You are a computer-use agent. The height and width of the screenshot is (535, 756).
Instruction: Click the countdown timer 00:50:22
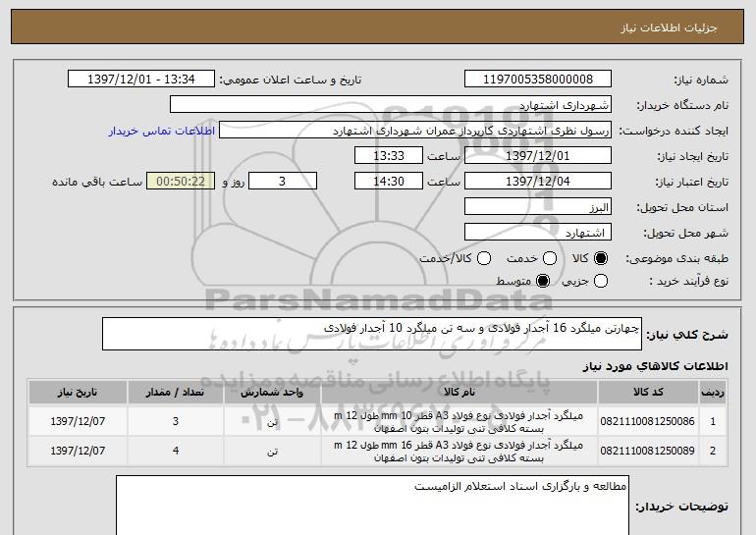[181, 182]
